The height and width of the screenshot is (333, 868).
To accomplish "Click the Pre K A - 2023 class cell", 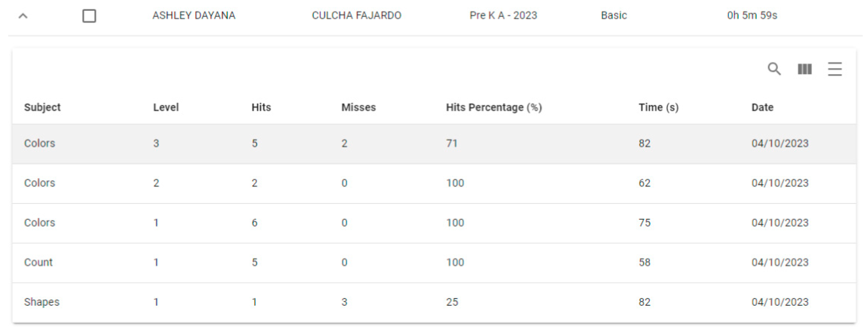I will point(503,16).
